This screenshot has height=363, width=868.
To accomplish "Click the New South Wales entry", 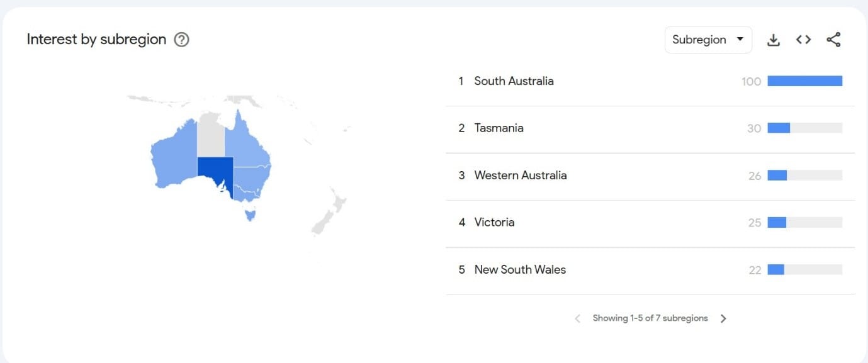I will 650,270.
